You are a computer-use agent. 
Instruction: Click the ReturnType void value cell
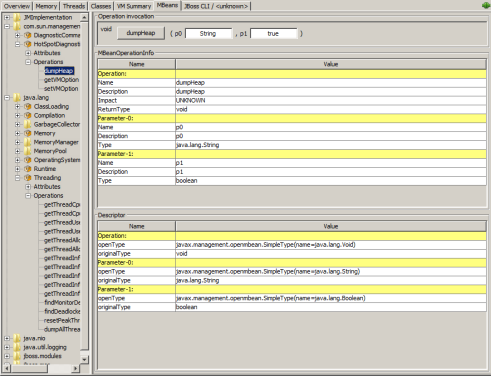[331, 109]
